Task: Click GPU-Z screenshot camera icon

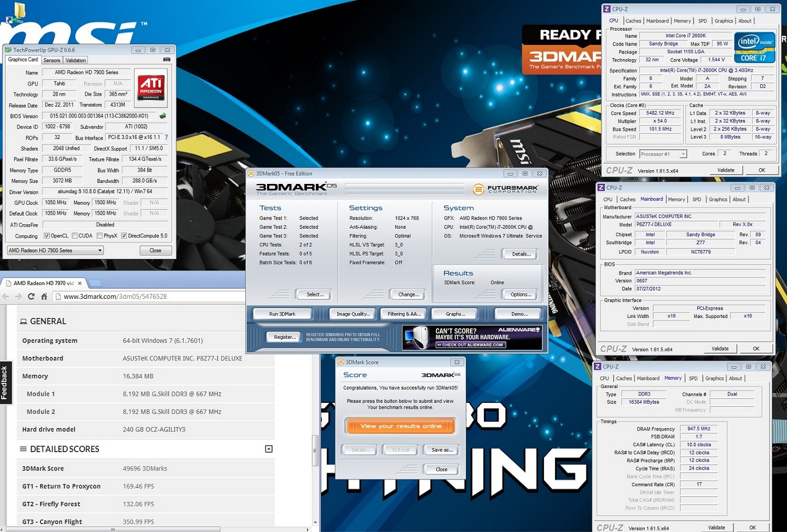Action: point(167,60)
